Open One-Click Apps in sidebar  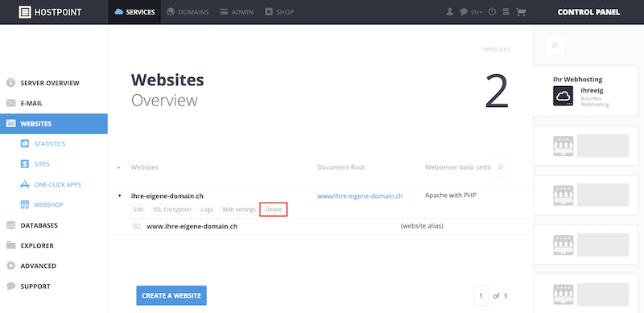pyautogui.click(x=57, y=184)
